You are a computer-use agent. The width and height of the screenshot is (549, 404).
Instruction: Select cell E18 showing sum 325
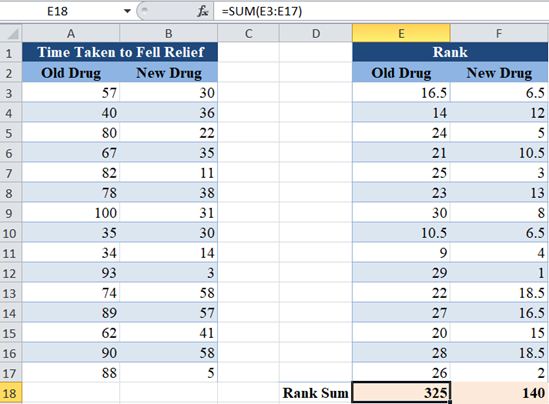pyautogui.click(x=401, y=393)
